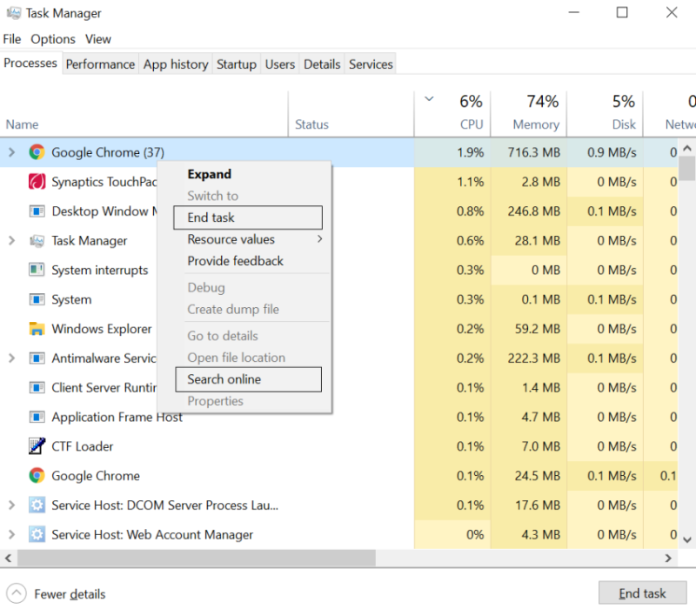Click the sort chevron above CPU column
Viewport: 696px width, 616px height.
[x=429, y=98]
